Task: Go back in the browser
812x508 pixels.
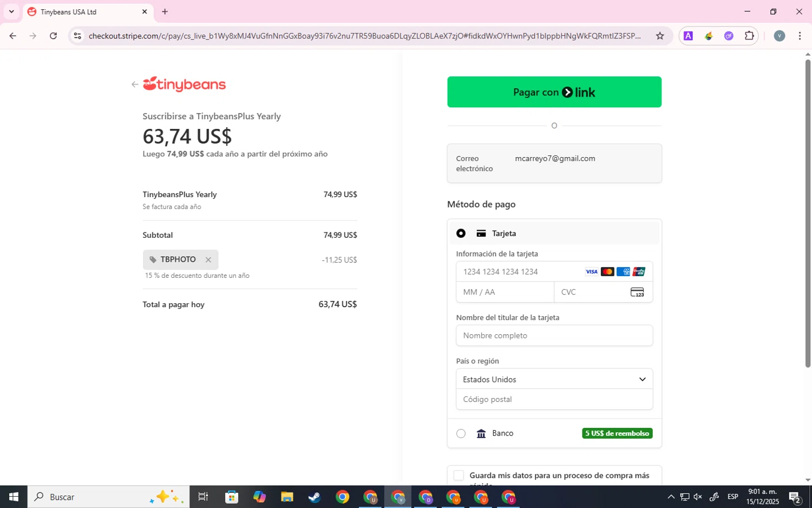Action: [12, 36]
